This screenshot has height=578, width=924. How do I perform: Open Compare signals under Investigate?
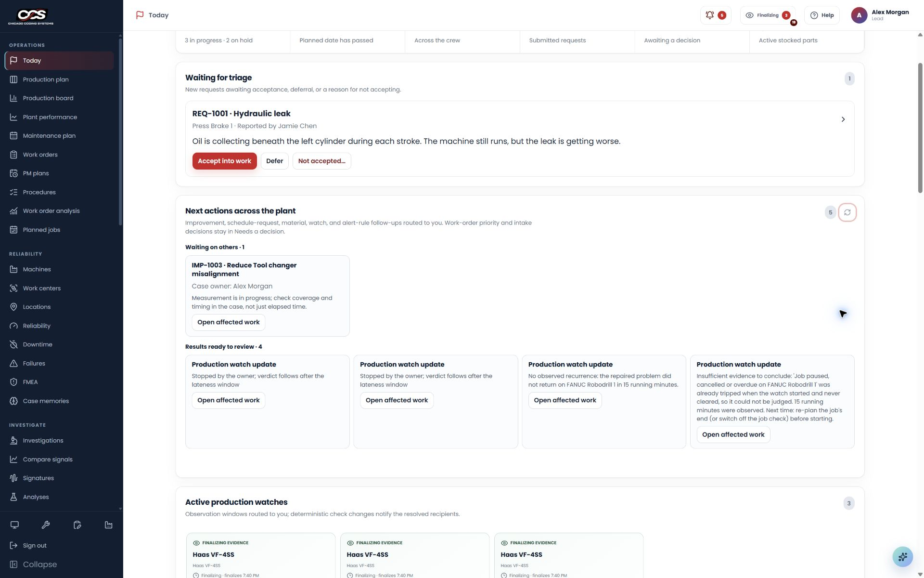tap(60, 460)
